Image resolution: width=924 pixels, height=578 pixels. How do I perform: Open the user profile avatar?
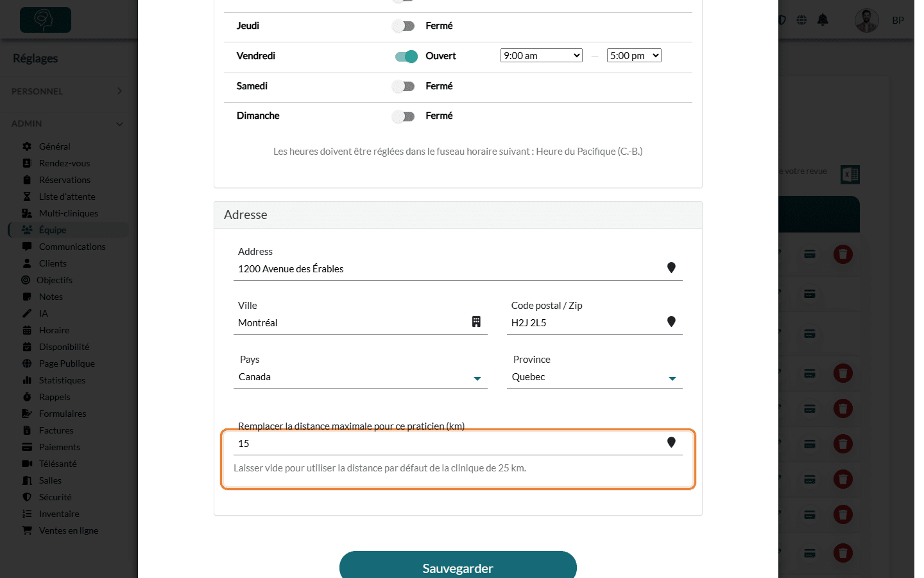click(x=867, y=21)
